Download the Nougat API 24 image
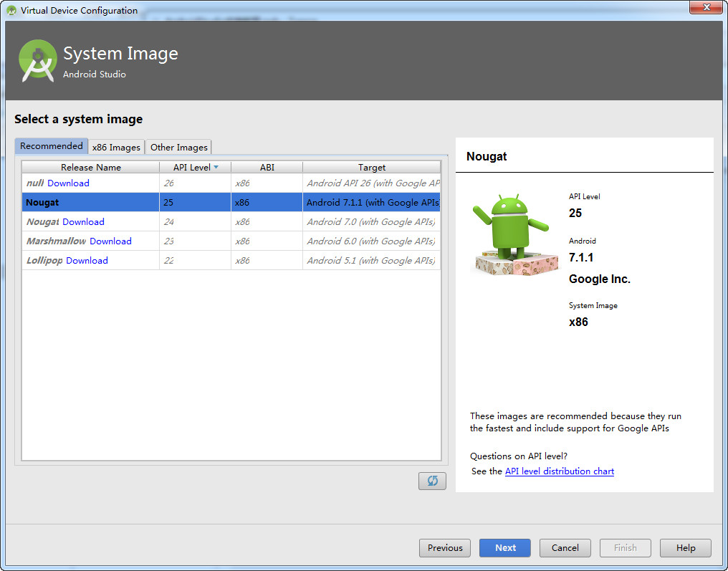Screen dimensions: 728x571 (84, 222)
